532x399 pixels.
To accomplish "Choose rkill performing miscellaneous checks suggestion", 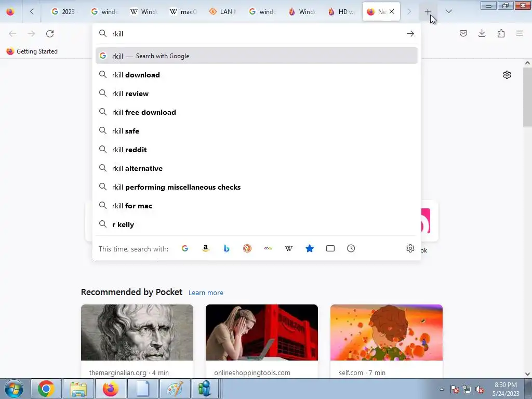I will tap(257, 187).
